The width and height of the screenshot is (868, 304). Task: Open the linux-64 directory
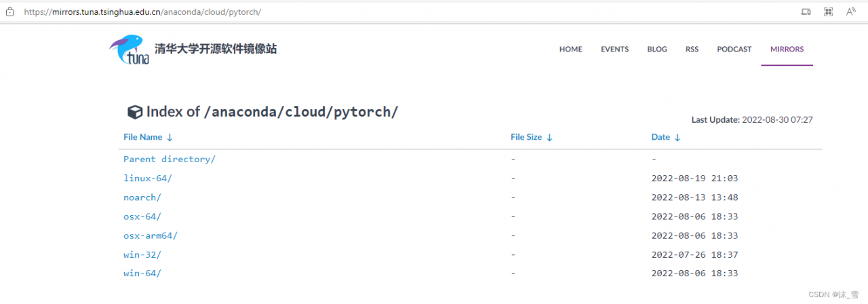pos(147,178)
